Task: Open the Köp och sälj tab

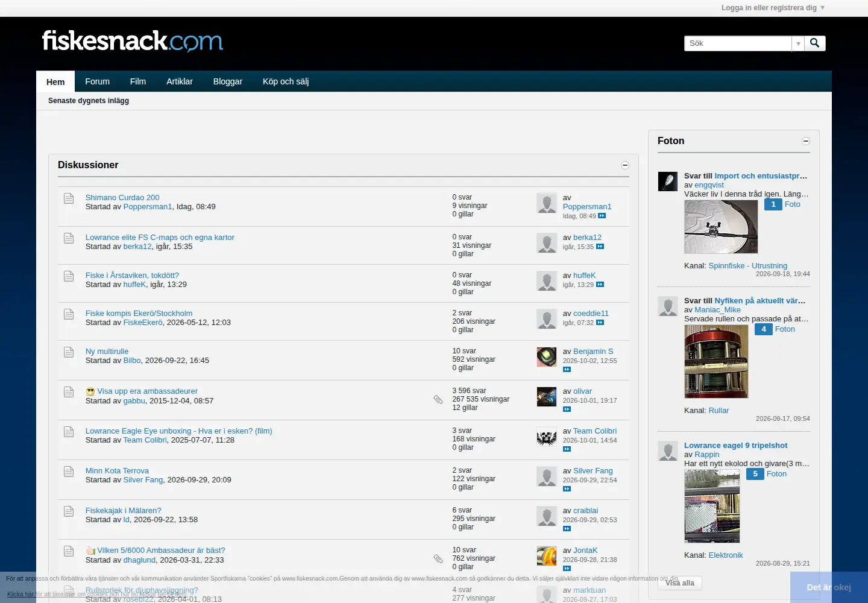Action: click(x=286, y=81)
